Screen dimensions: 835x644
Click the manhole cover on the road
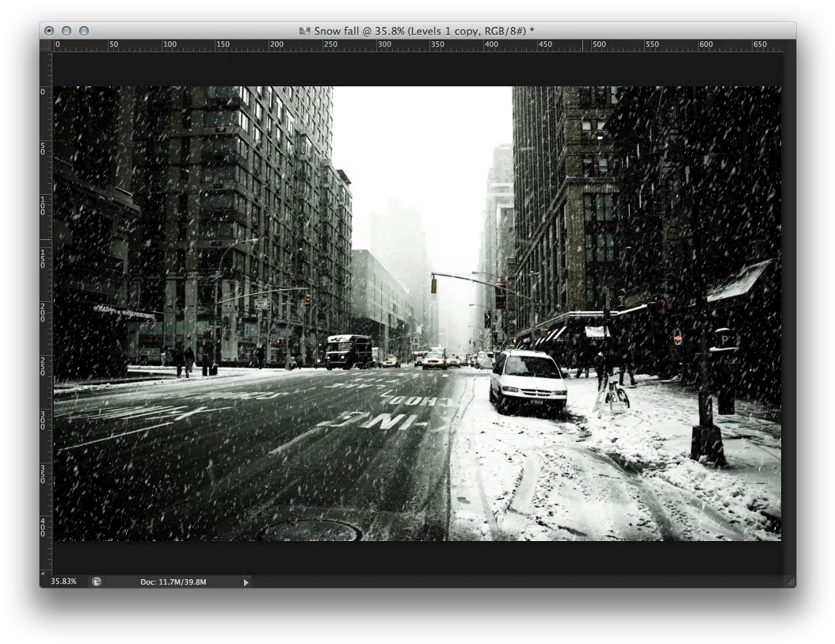(x=311, y=530)
